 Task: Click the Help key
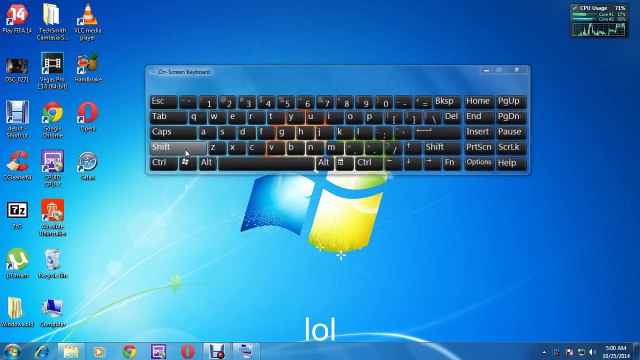(x=511, y=163)
